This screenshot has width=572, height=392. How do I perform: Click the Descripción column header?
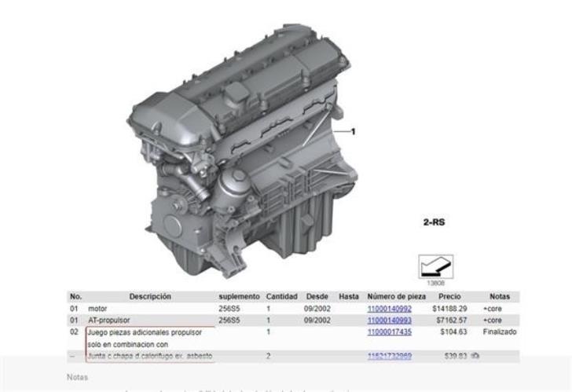tap(150, 296)
